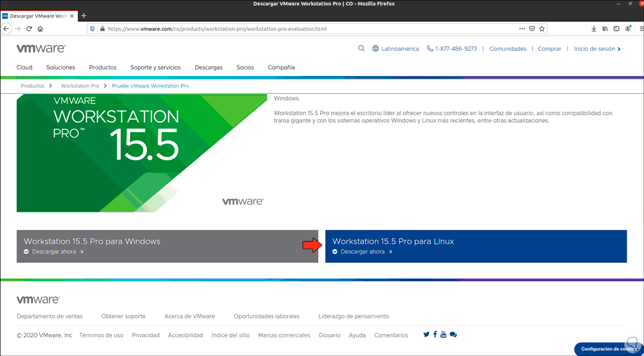Open the Soluciones menu

point(61,68)
